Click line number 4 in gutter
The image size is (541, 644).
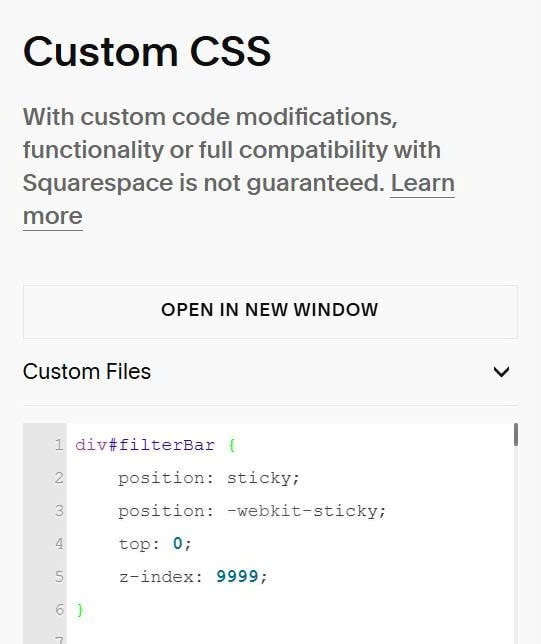[60, 543]
